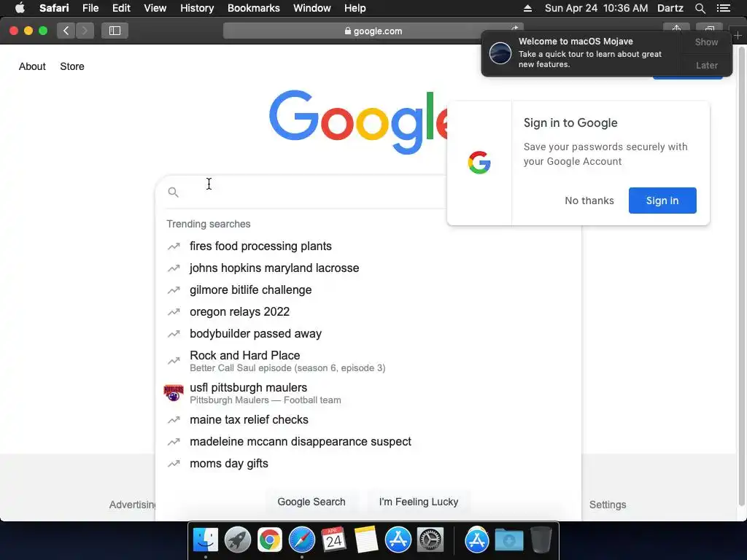Click No thanks in sign-in popup
Screen dimensions: 747x560
(589, 201)
